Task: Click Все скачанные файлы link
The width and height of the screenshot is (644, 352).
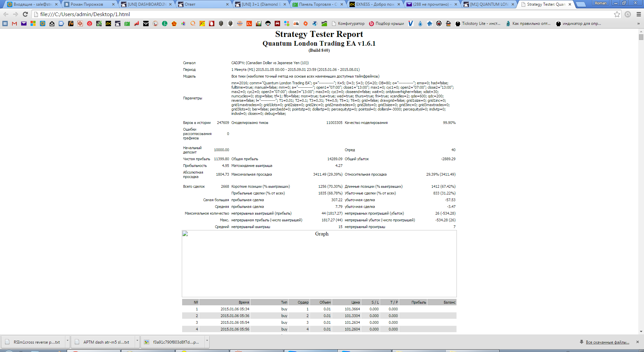Action: 607,342
